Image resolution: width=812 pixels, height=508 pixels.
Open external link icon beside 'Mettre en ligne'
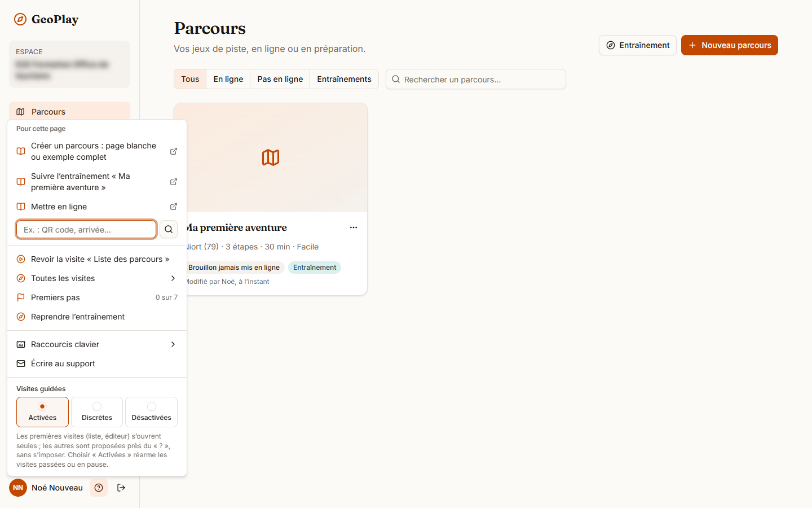174,207
